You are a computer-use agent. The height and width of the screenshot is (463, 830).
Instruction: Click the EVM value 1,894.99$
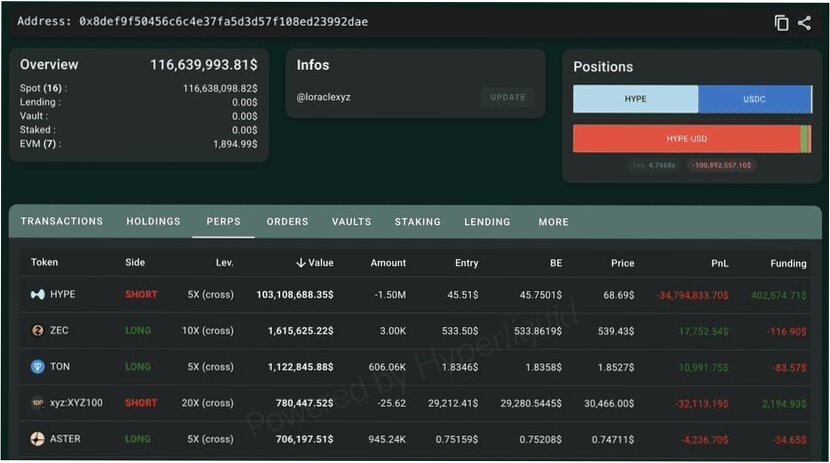(x=235, y=144)
